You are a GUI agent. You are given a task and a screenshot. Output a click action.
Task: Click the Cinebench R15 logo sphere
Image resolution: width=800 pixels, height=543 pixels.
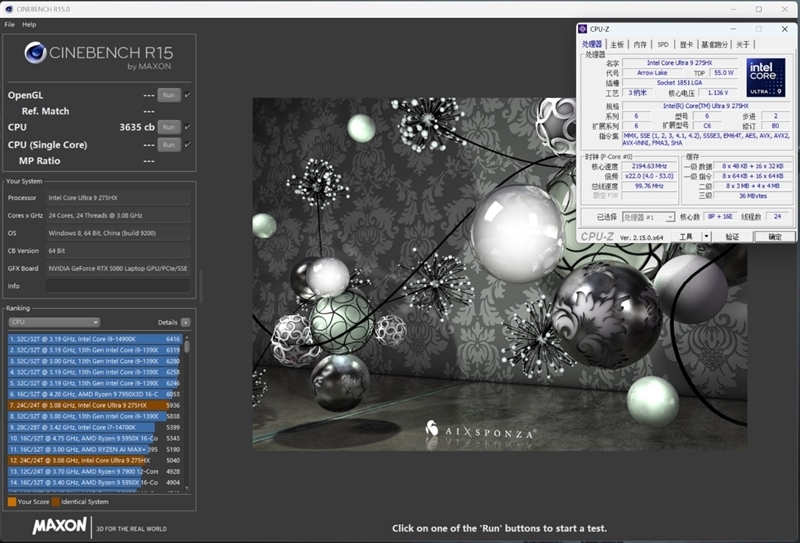point(35,53)
